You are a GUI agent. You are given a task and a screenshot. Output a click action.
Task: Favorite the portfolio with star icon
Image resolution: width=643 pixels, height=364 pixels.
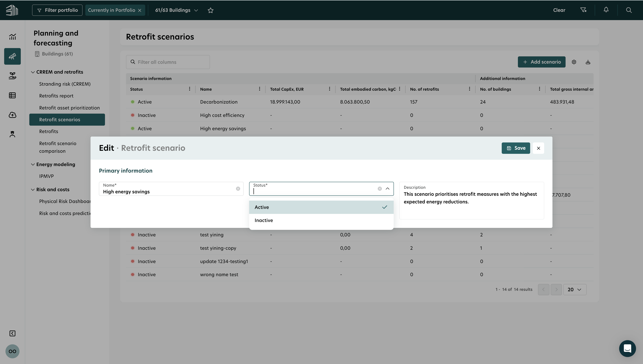pos(211,10)
